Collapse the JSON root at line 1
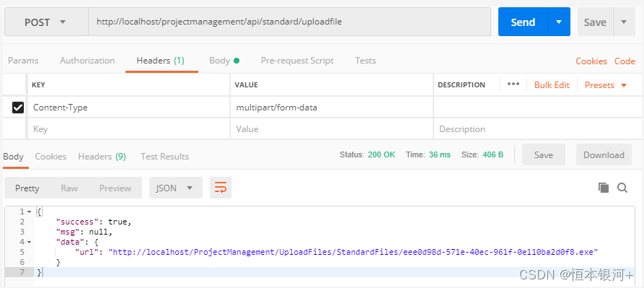 29,211
